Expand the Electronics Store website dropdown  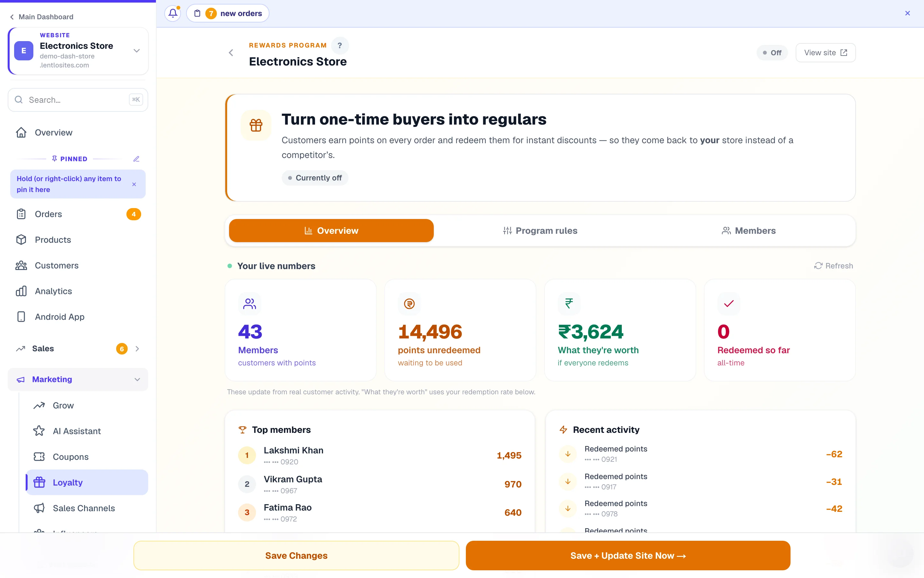pos(137,51)
